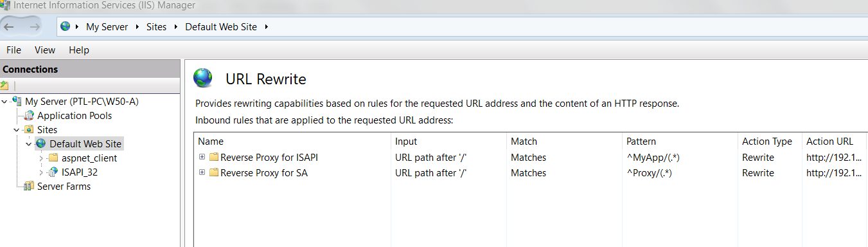The width and height of the screenshot is (868, 247).
Task: Click the Forward navigation arrow
Action: point(34,26)
